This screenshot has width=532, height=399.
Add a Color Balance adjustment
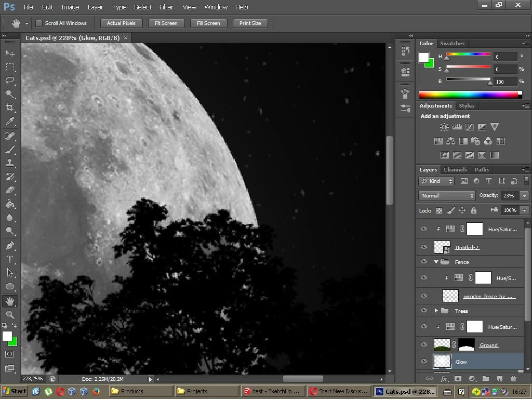click(450, 141)
